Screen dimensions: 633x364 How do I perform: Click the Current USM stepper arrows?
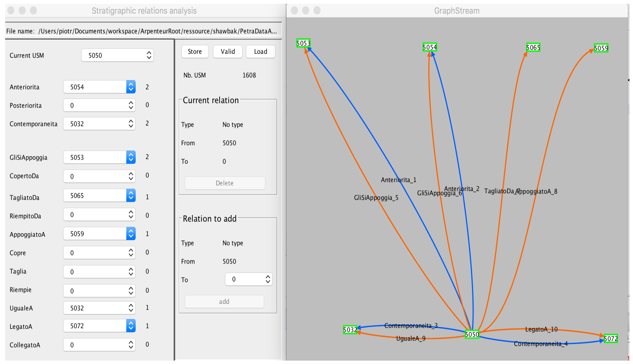pos(149,55)
